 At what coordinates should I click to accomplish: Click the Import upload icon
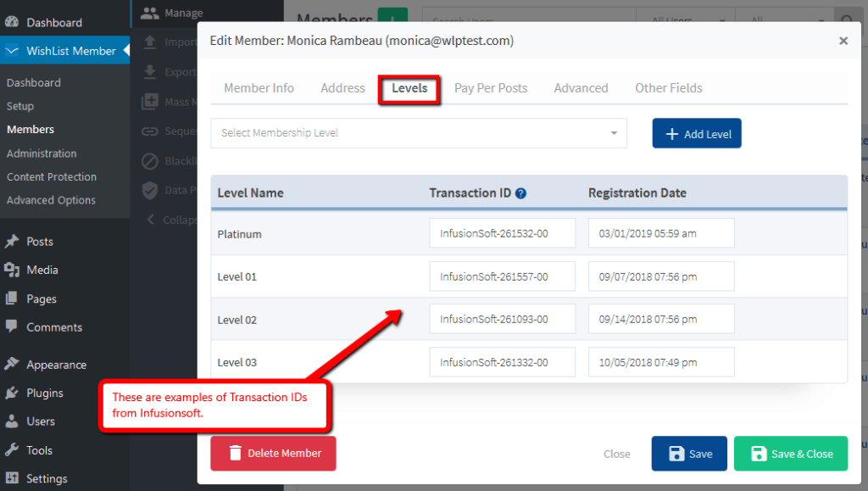[x=149, y=42]
